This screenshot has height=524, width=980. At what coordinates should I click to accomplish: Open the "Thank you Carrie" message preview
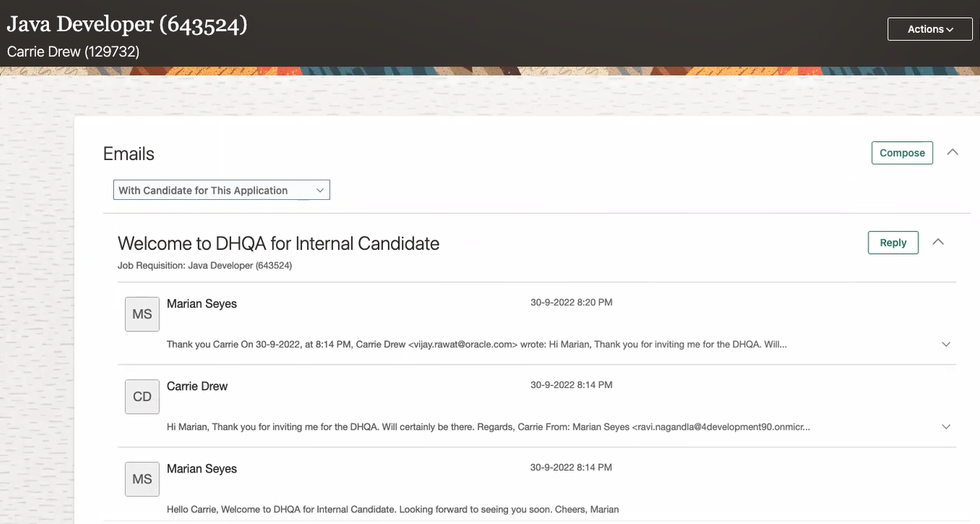(x=476, y=344)
